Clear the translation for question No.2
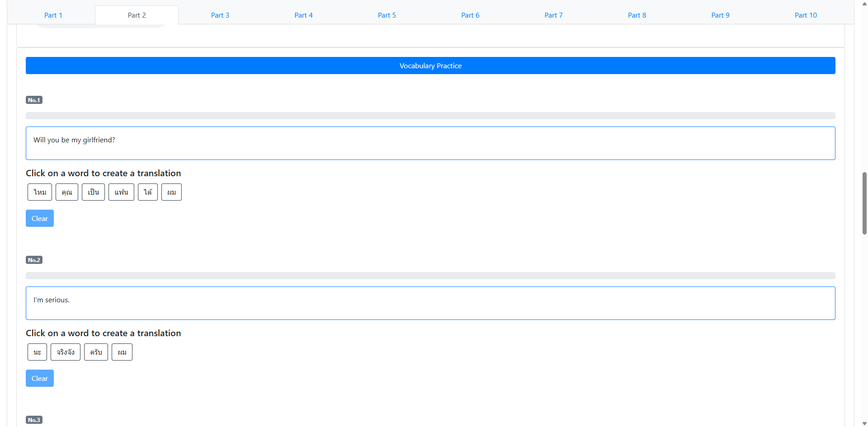 pos(40,378)
